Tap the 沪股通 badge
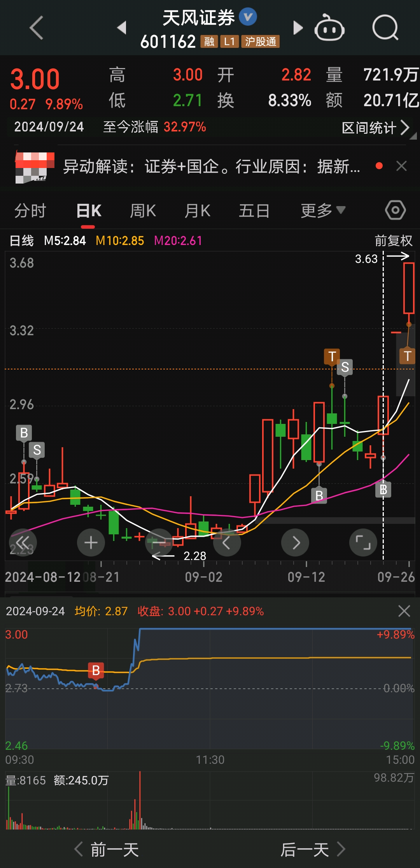420x868 pixels. tap(261, 42)
